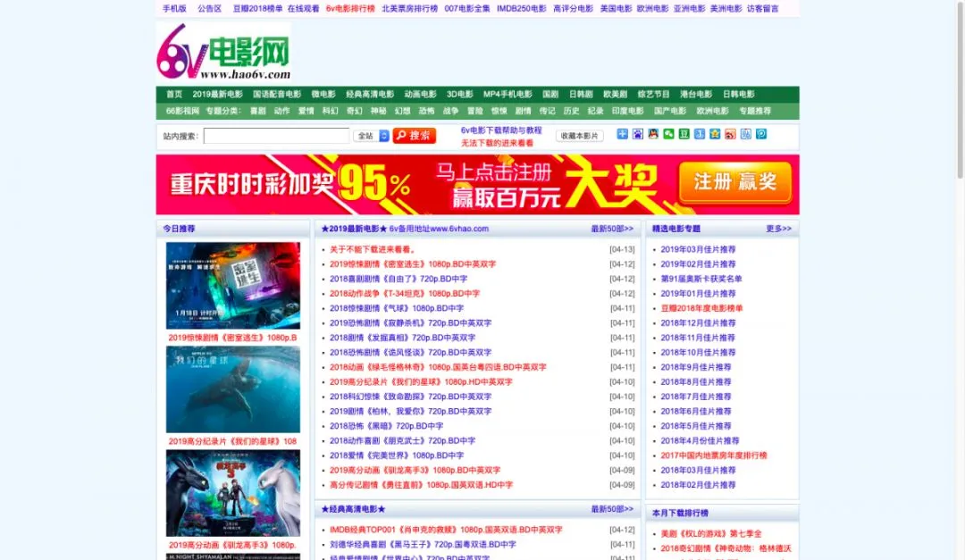Click the page vertical scrollbar thumb
The width and height of the screenshot is (965, 560).
tap(960, 89)
